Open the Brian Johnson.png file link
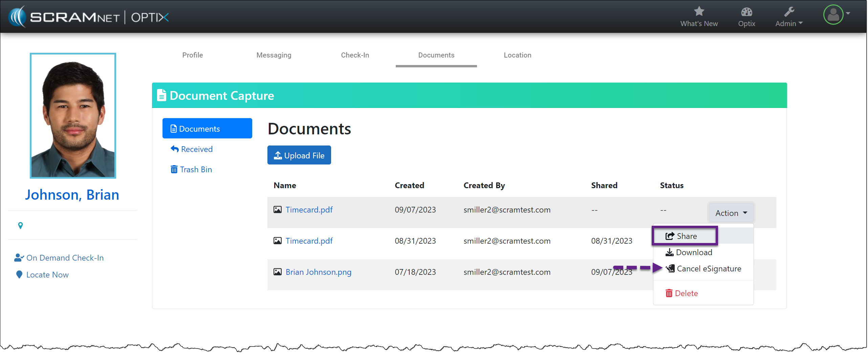Screen dimensions: 868x355 click(x=318, y=272)
